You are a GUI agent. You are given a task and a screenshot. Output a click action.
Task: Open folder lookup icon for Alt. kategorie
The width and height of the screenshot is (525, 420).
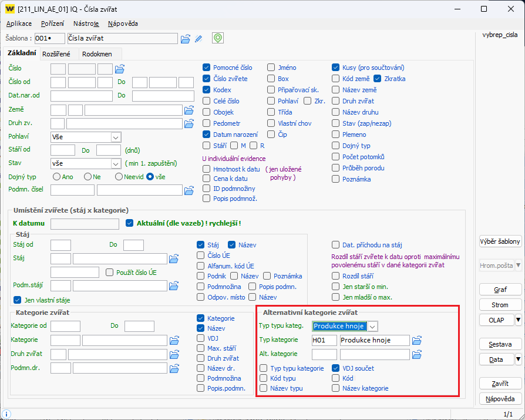(417, 354)
